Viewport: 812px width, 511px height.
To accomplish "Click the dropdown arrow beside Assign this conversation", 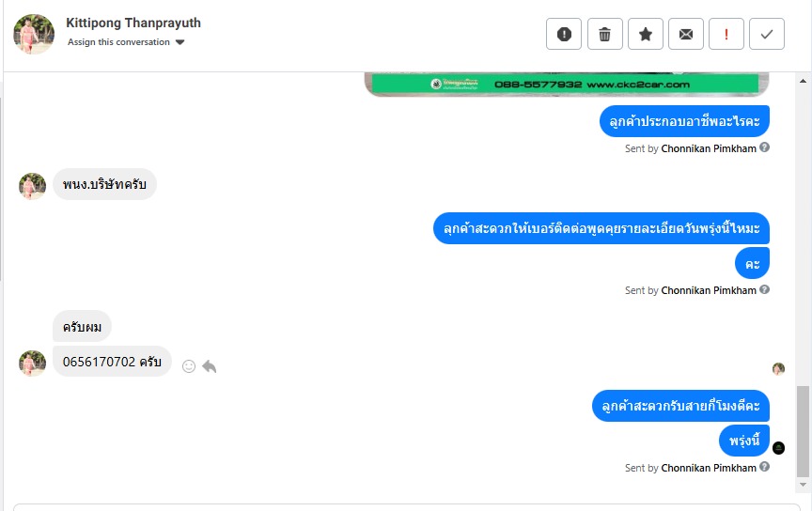I will 180,42.
